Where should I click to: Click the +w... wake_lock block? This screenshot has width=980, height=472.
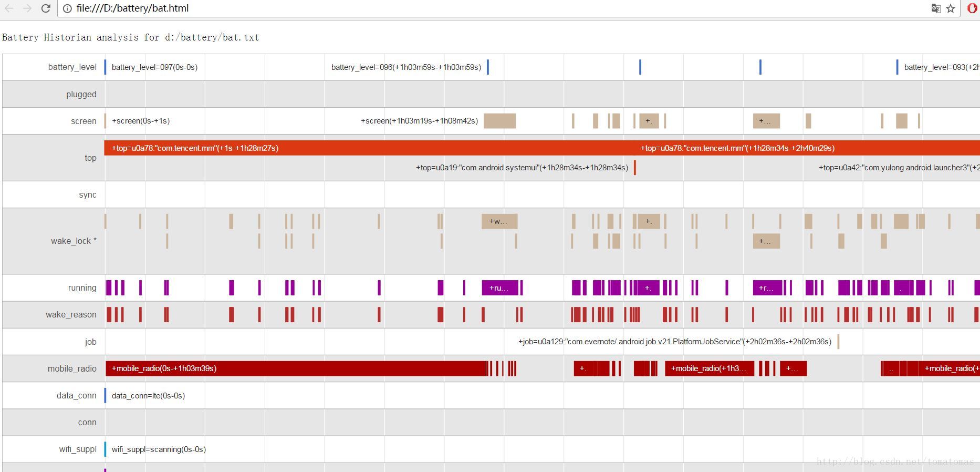coord(499,221)
